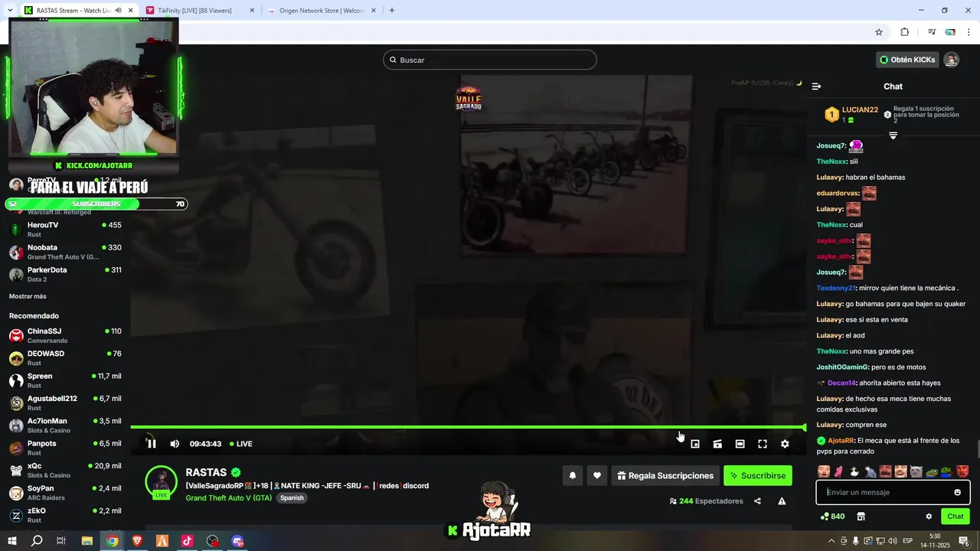Open Grand Theft Auto V category link
The height and width of the screenshot is (551, 980).
click(x=229, y=497)
